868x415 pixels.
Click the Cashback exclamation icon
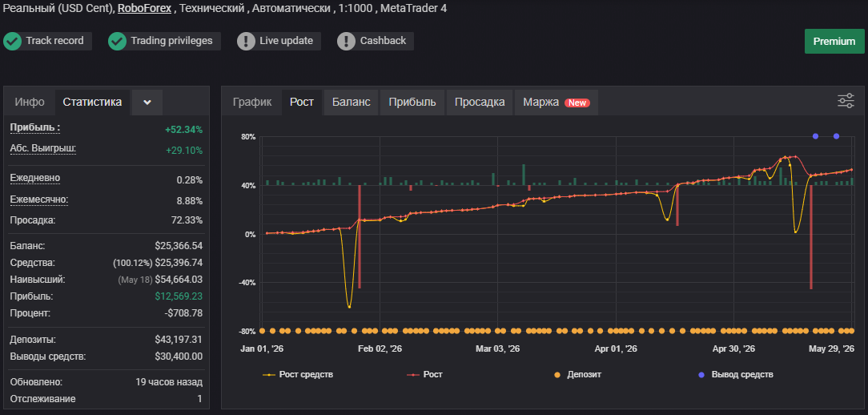pyautogui.click(x=347, y=41)
